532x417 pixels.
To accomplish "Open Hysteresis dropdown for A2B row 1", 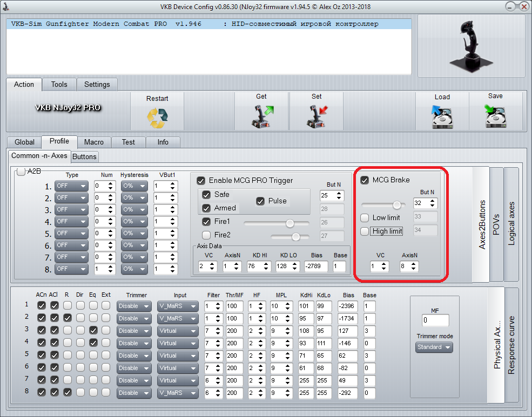I will tap(134, 186).
